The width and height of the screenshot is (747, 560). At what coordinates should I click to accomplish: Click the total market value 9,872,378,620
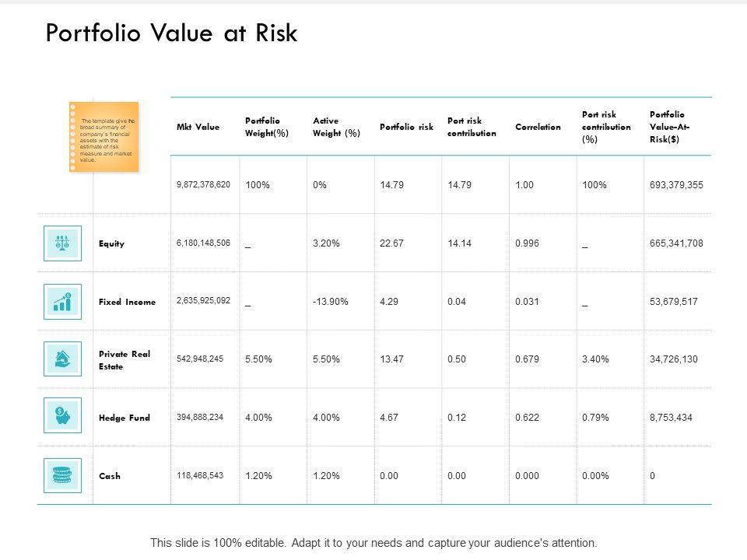pos(204,185)
